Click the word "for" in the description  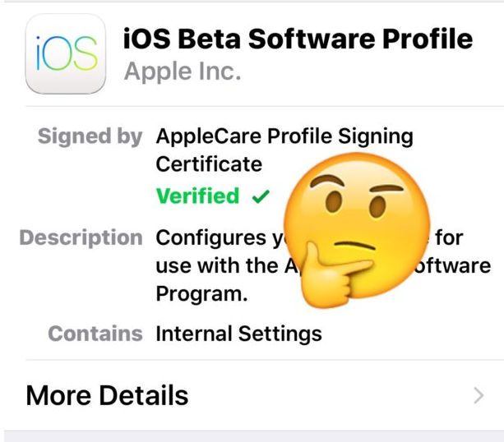click(450, 238)
